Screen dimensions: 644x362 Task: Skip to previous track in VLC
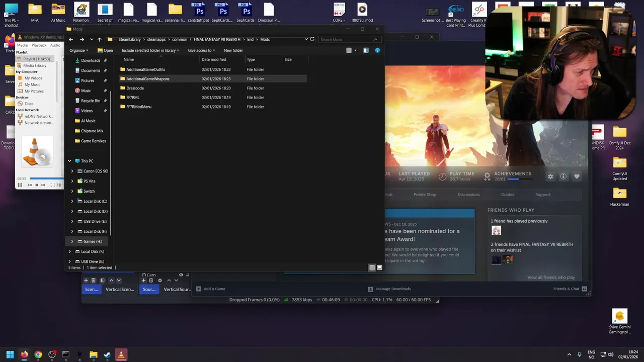click(30, 185)
